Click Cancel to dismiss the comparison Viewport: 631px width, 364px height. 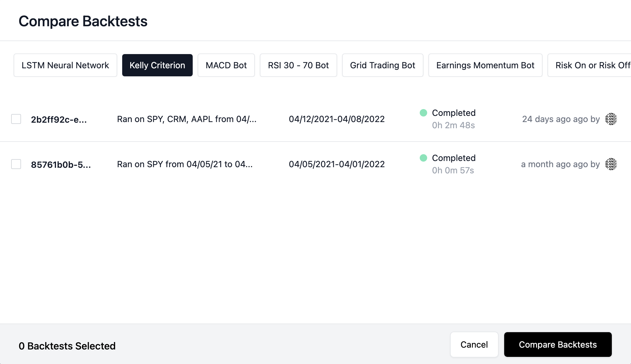[474, 345]
